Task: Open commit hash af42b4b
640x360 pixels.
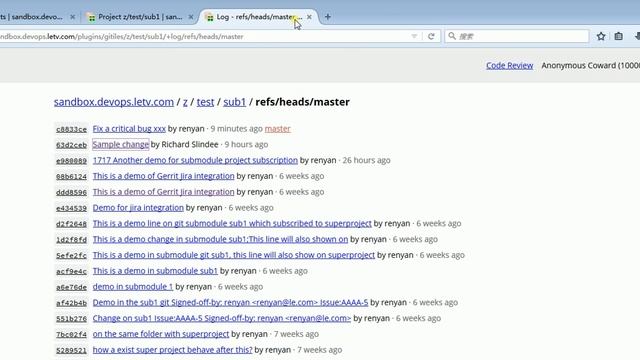Action: pyautogui.click(x=71, y=303)
